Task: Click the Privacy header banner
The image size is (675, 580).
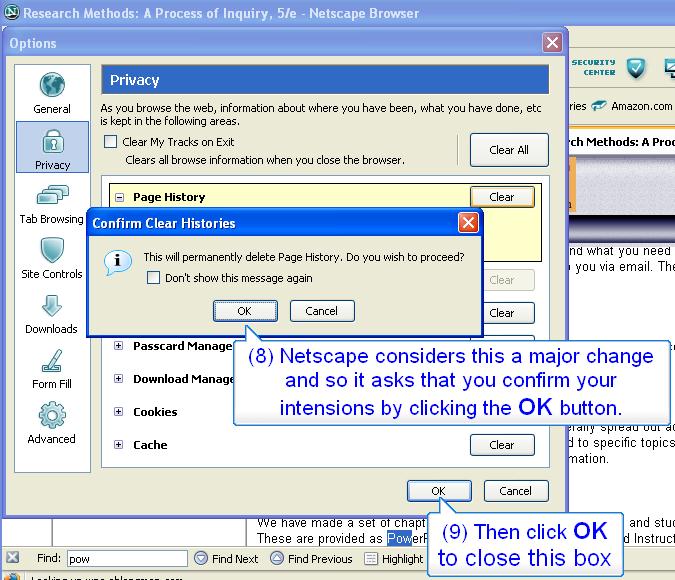Action: (325, 80)
